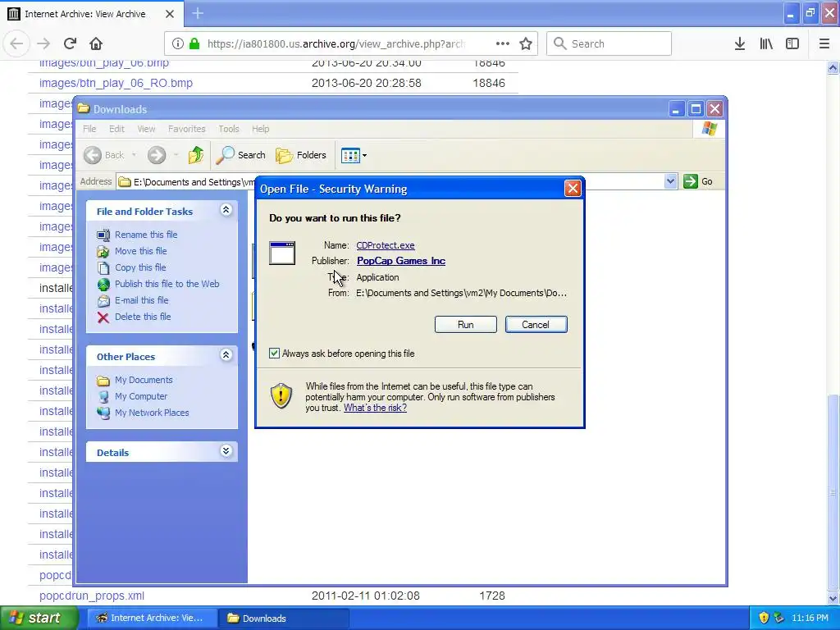Go to the Firefox home page
Image resolution: width=840 pixels, height=630 pixels.
[96, 44]
